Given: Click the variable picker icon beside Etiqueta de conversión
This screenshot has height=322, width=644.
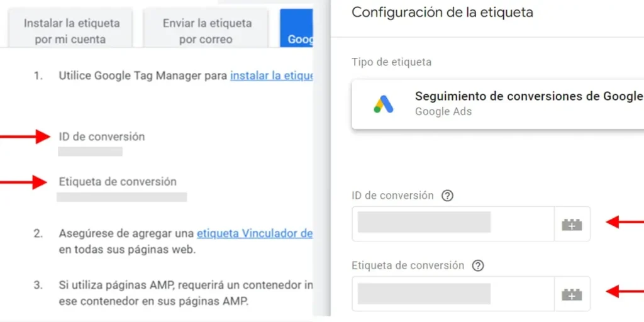Looking at the screenshot, I should (x=572, y=294).
